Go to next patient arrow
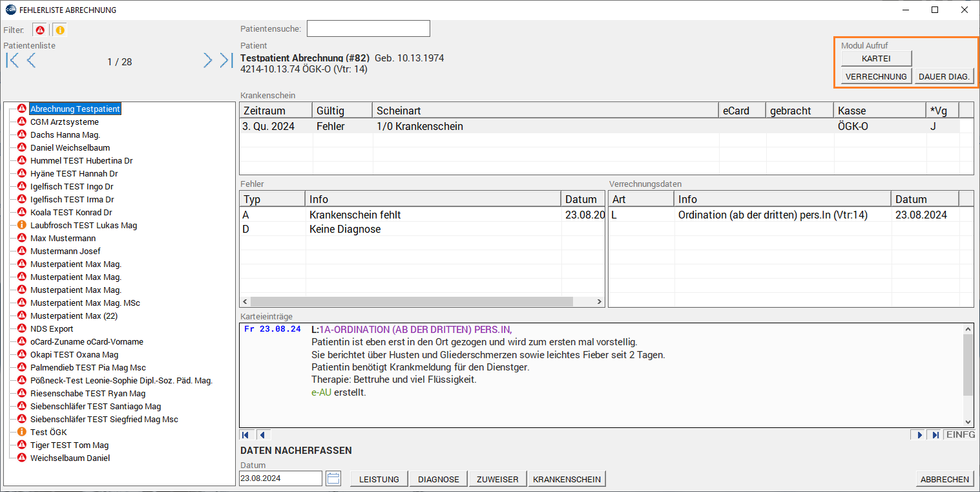 (207, 61)
